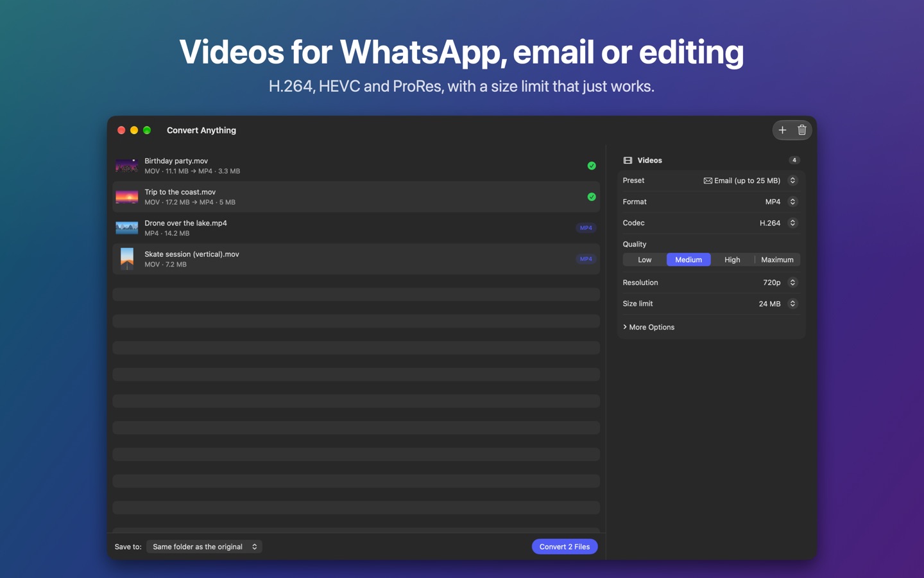The height and width of the screenshot is (578, 924).
Task: Click the Videos count badge showing 4
Action: tap(794, 161)
